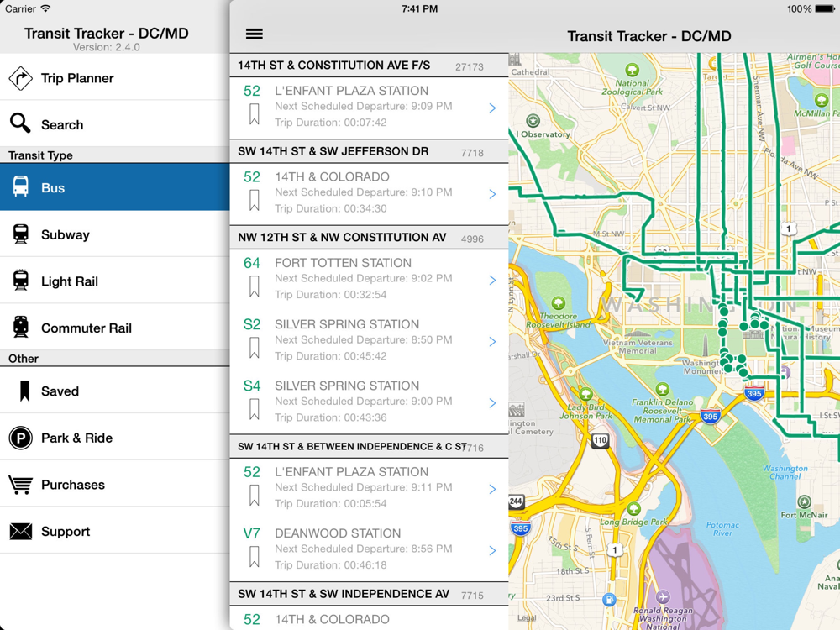This screenshot has height=630, width=840.
Task: Click the Light Rail icon
Action: pyautogui.click(x=21, y=281)
